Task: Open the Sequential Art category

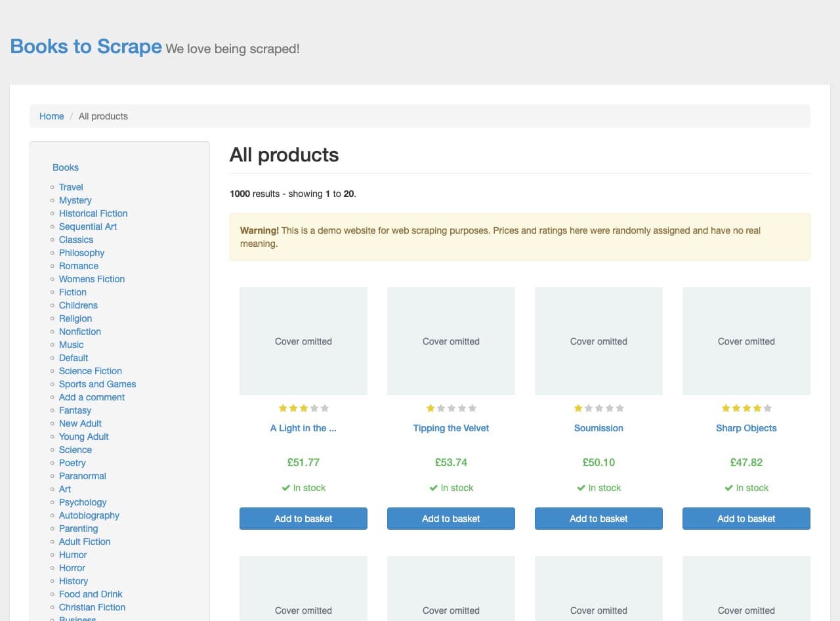Action: pyautogui.click(x=88, y=226)
